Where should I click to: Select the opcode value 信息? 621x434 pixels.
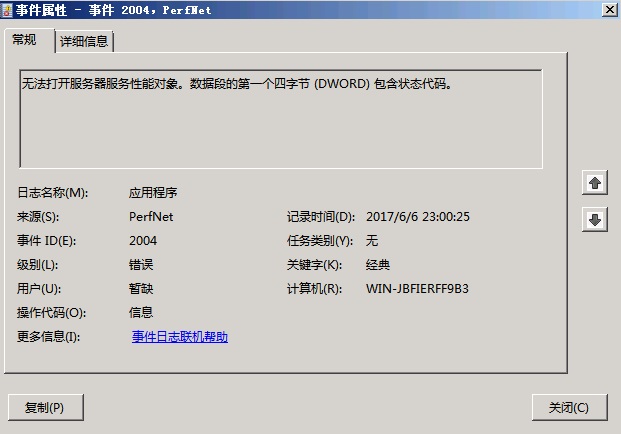pos(141,312)
